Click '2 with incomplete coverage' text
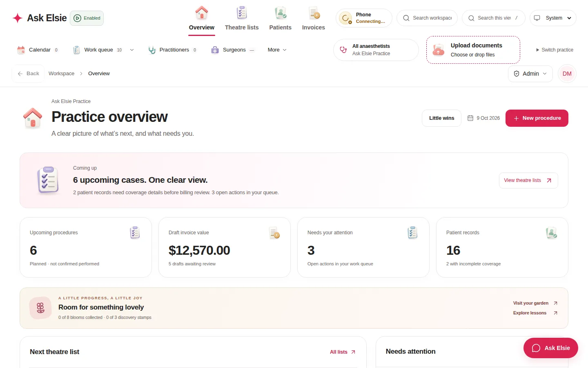Image resolution: width=588 pixels, height=368 pixels. pos(473,264)
